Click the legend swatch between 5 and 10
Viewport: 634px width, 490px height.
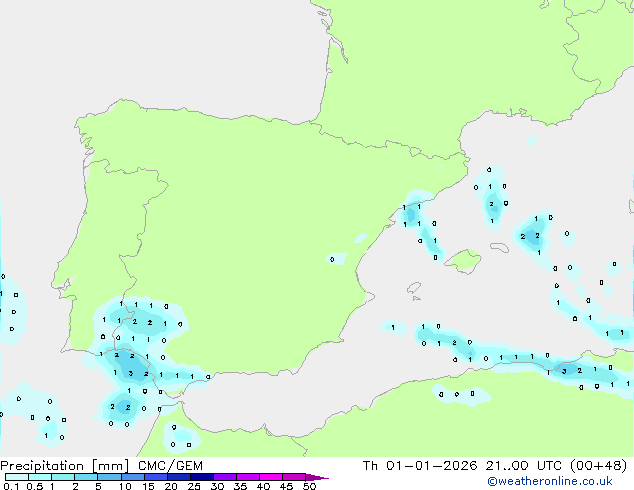[110, 478]
